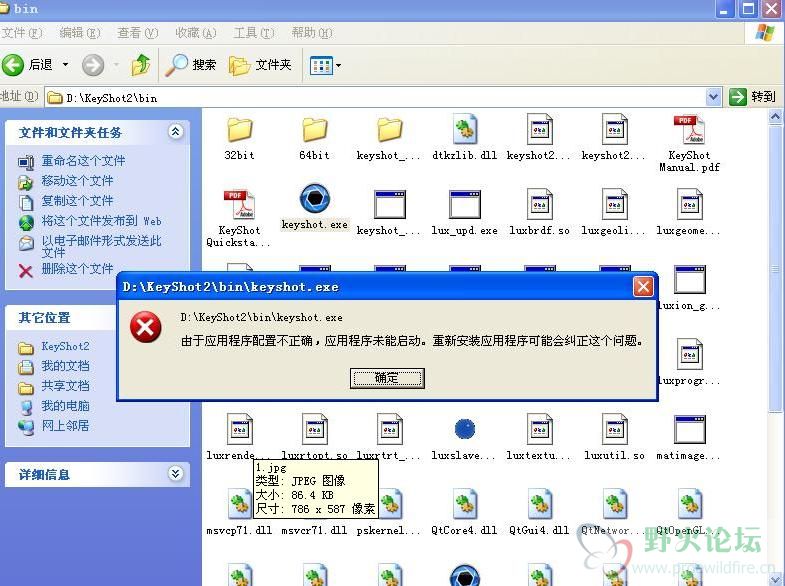
Task: Select the 64bit folder icon
Action: (314, 130)
